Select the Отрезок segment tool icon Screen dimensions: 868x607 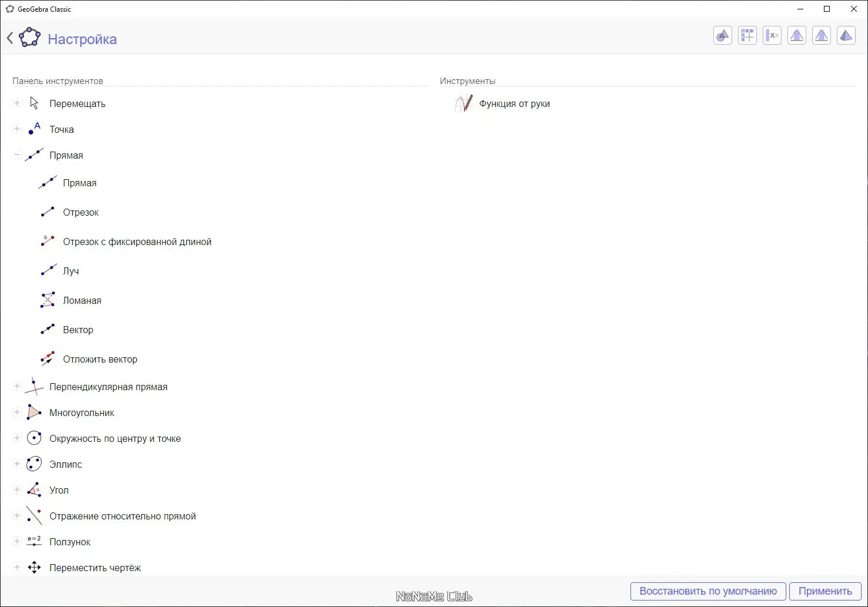pos(48,212)
